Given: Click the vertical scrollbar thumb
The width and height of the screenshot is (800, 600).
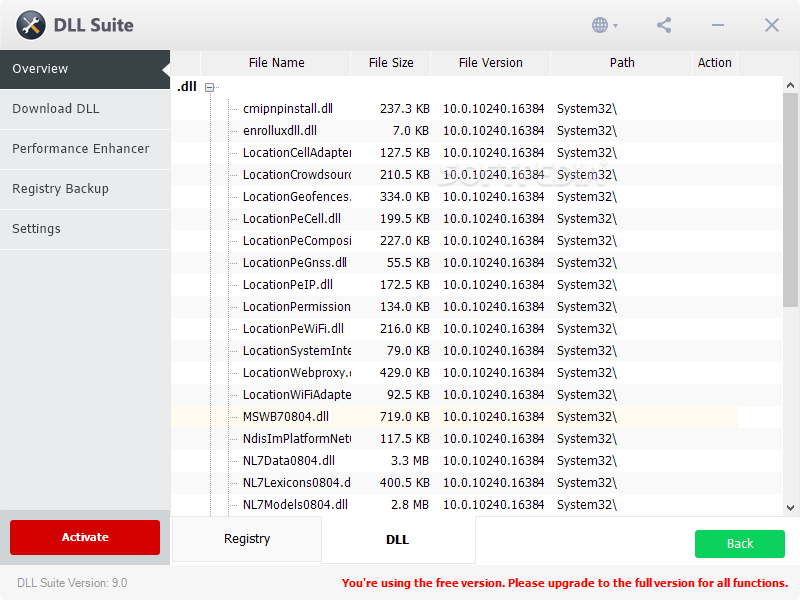Looking at the screenshot, I should pos(790,199).
